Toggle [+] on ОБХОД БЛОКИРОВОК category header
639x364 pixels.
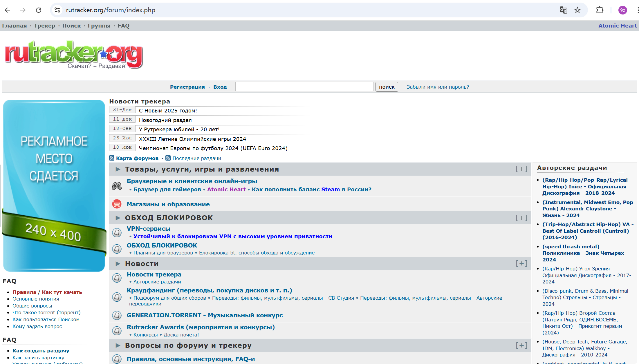(x=521, y=218)
